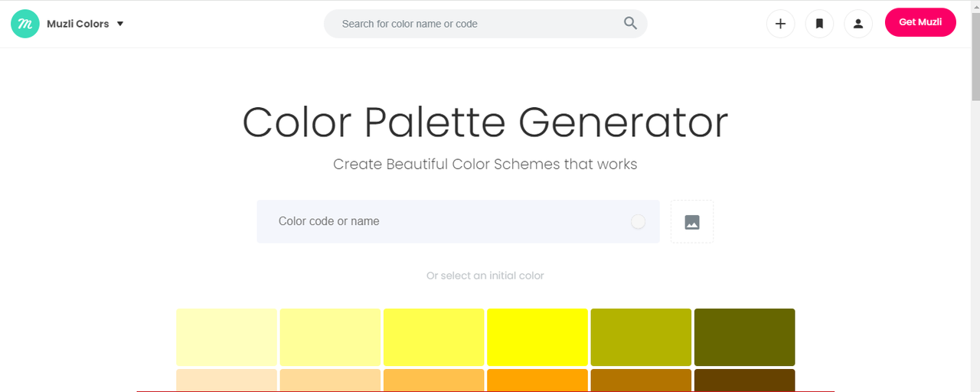Open the bookmarks icon
Viewport: 980px width, 392px height.
[819, 24]
